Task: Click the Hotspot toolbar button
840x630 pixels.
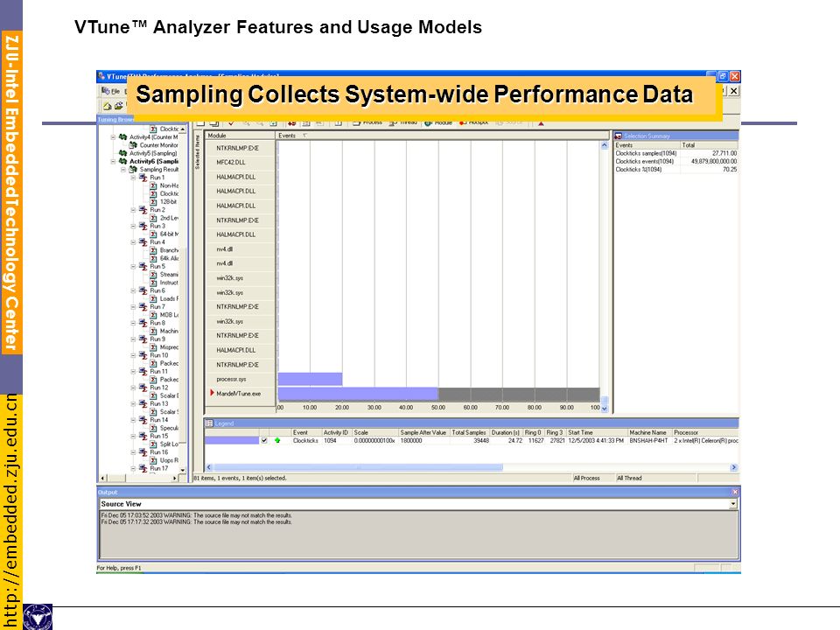Action: point(474,123)
